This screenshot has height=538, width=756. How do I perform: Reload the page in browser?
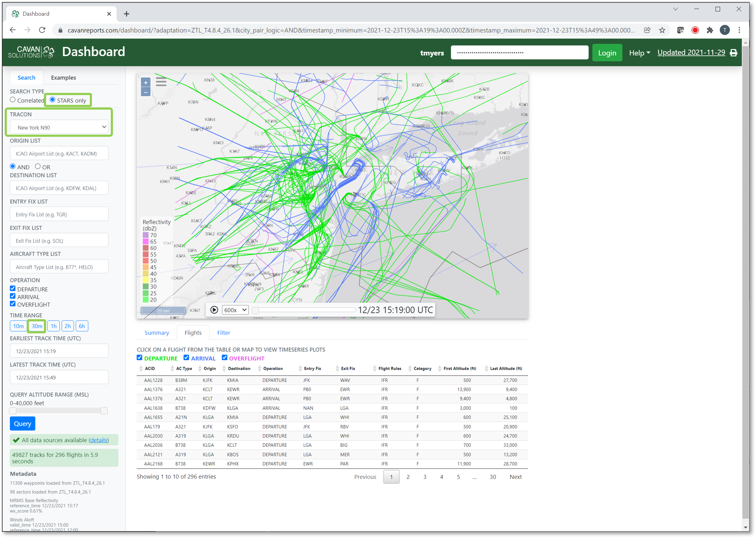coord(42,30)
